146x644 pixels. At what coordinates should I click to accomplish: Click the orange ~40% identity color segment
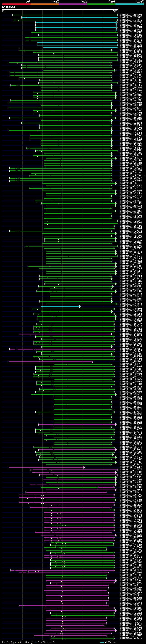coord(45,4)
